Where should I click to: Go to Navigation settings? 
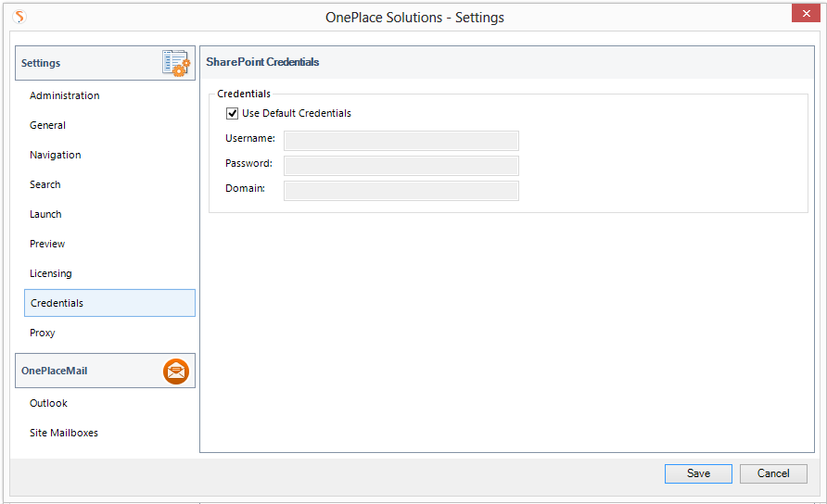tap(55, 155)
